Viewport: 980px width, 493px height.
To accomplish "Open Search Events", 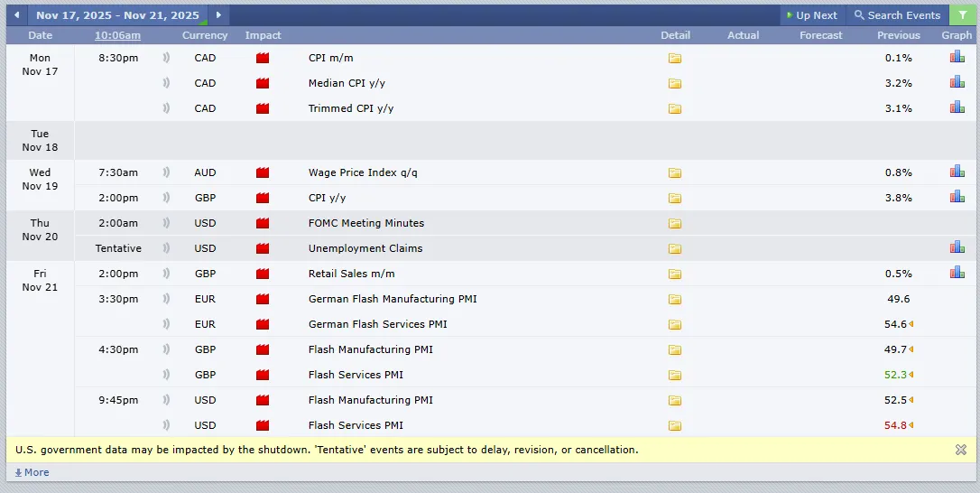I will 898,15.
